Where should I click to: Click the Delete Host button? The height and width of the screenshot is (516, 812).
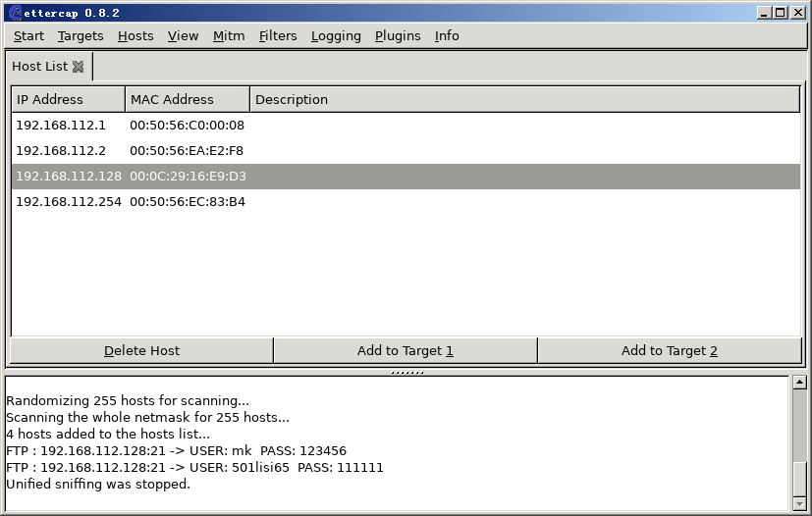141,350
